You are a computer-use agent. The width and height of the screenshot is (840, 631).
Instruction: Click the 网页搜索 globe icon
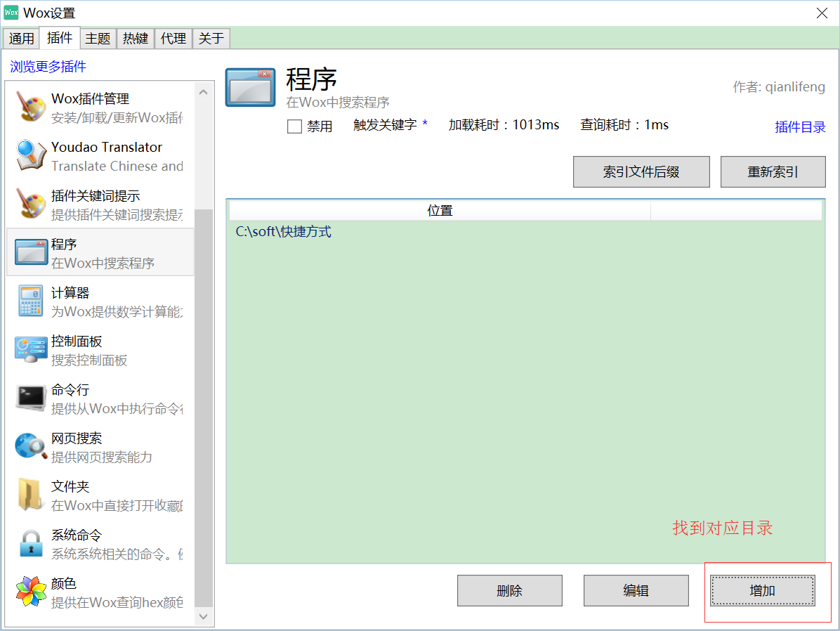pos(30,447)
